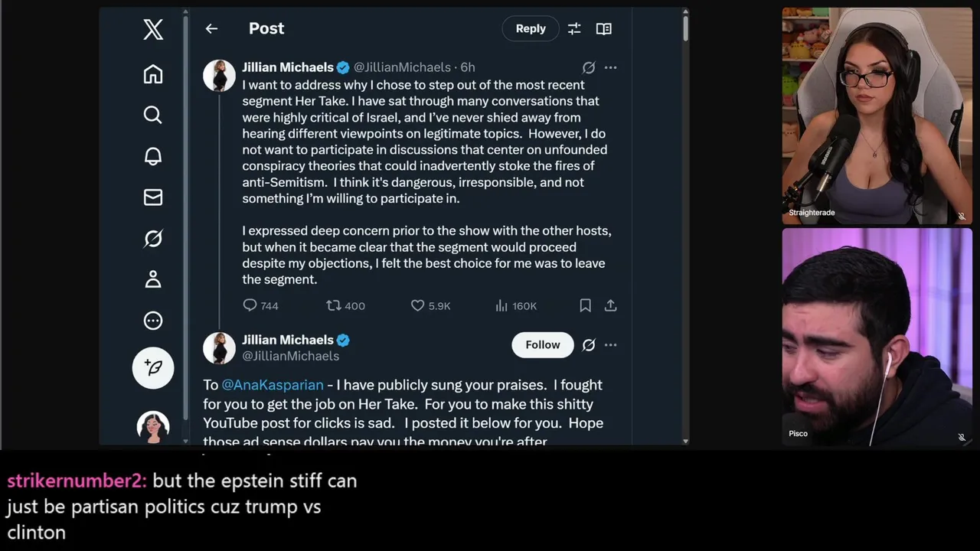Open reply sorting filter icon
The image size is (980, 551).
pyautogui.click(x=574, y=29)
